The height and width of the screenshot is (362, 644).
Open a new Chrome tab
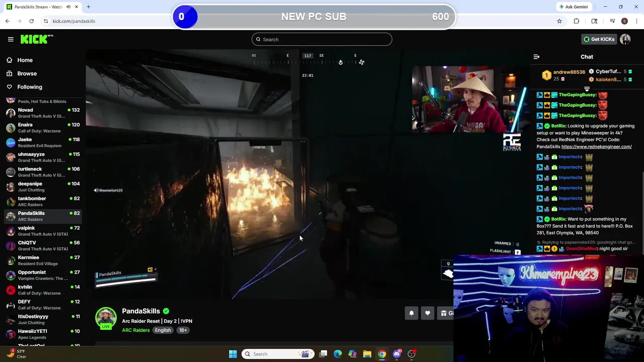(x=88, y=7)
